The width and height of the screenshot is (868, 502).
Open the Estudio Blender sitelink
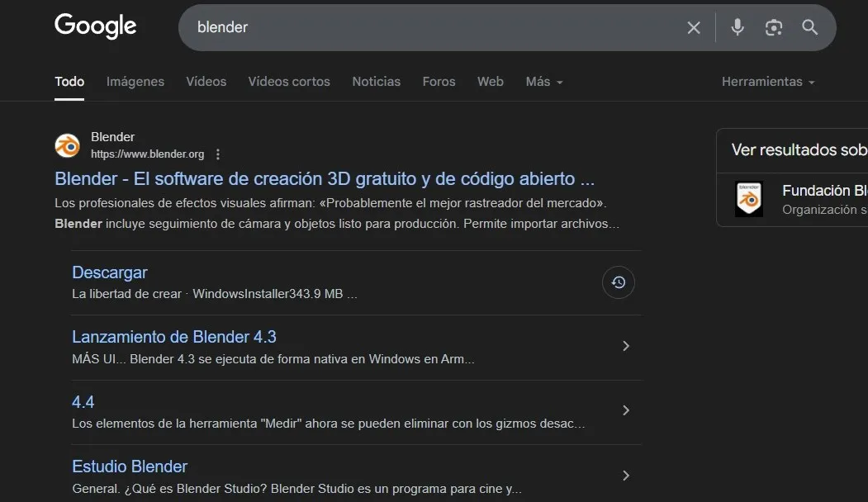click(x=130, y=466)
